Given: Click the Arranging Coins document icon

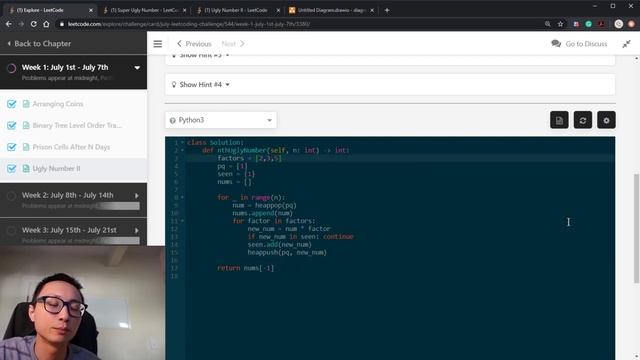Looking at the screenshot, I should (26, 104).
